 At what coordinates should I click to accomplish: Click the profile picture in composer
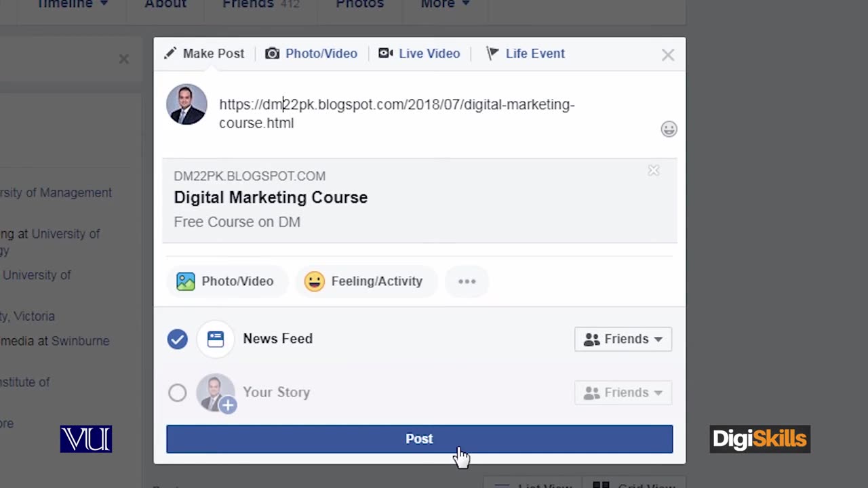186,104
